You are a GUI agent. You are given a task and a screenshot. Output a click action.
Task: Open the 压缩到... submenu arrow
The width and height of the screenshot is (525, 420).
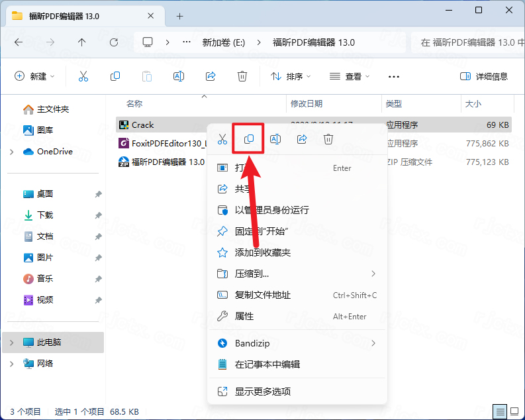373,274
